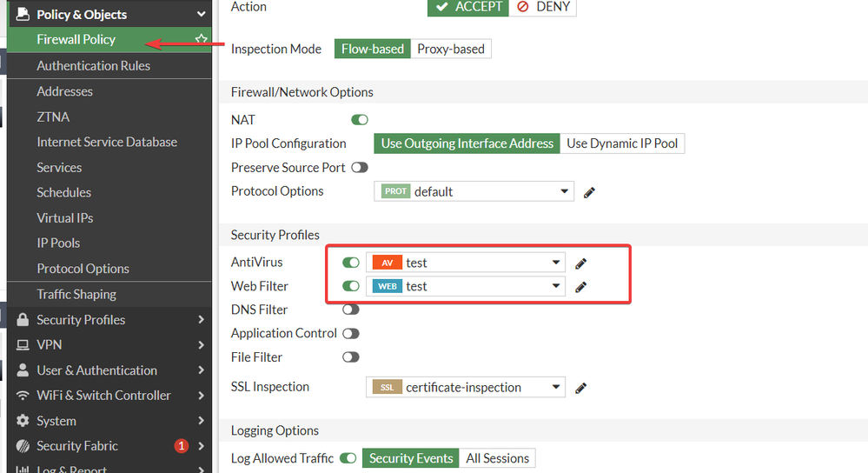The image size is (868, 473).
Task: Click the SSL Inspection edit pencil
Action: pos(581,388)
